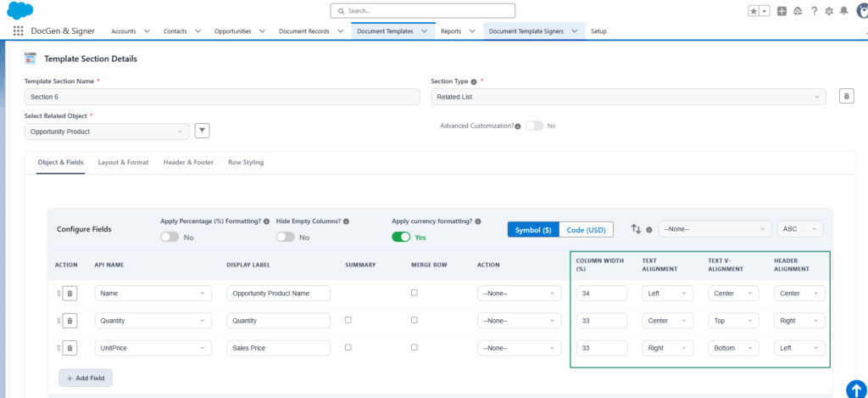Open the ASC sort direction dropdown
Image resolution: width=868 pixels, height=398 pixels.
pyautogui.click(x=800, y=229)
